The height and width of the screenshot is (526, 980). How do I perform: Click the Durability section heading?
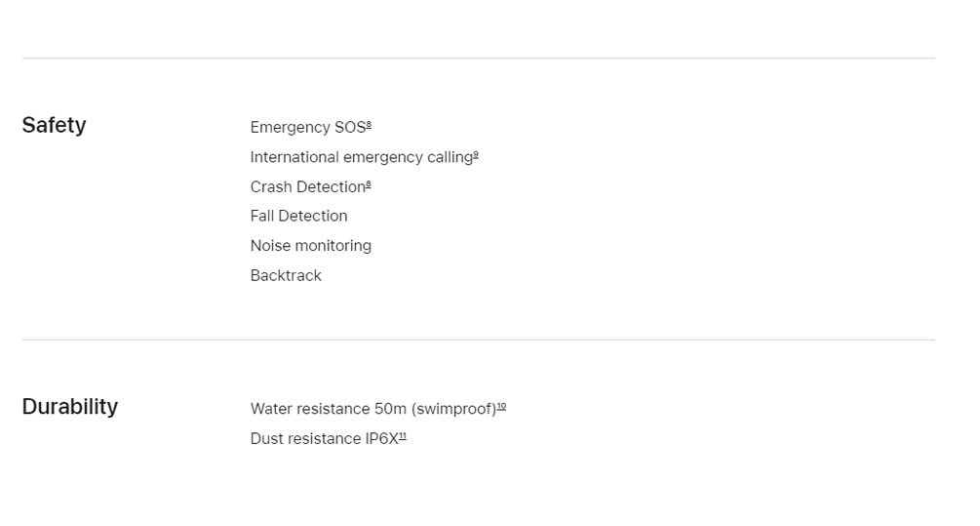click(69, 407)
